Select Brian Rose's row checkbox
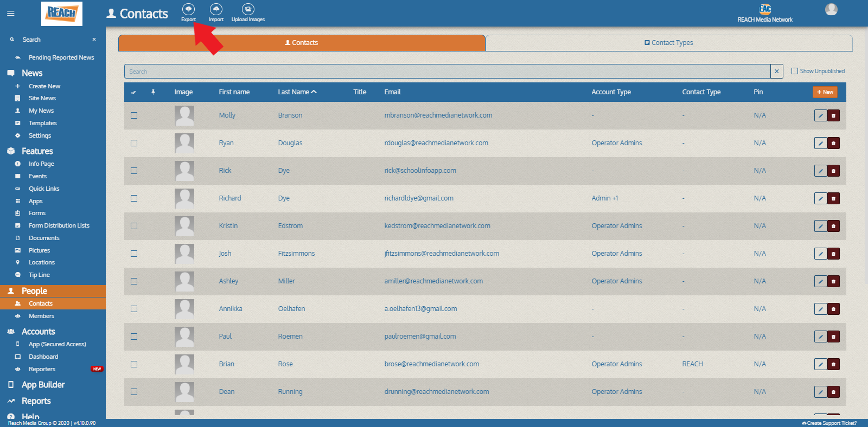Screen dimensions: 868x427 tap(134, 364)
